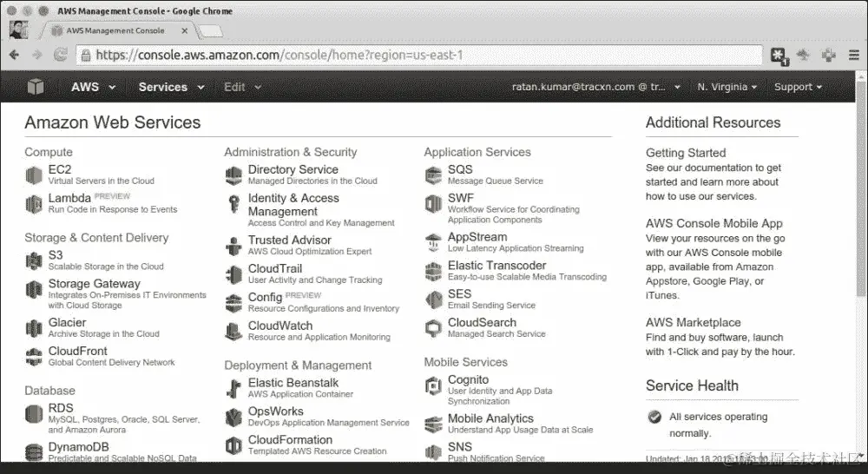Open the Cognito link
The height and width of the screenshot is (474, 868).
pos(469,380)
